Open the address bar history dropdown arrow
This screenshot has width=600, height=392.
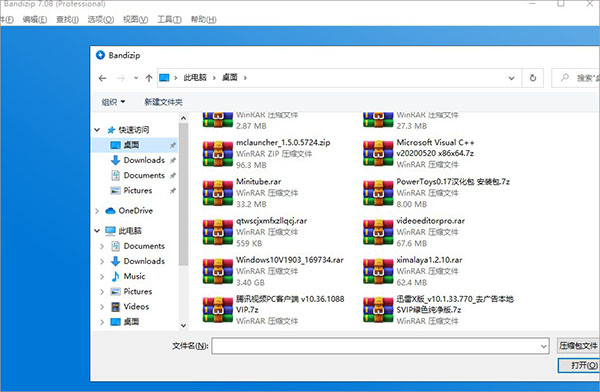tap(511, 78)
